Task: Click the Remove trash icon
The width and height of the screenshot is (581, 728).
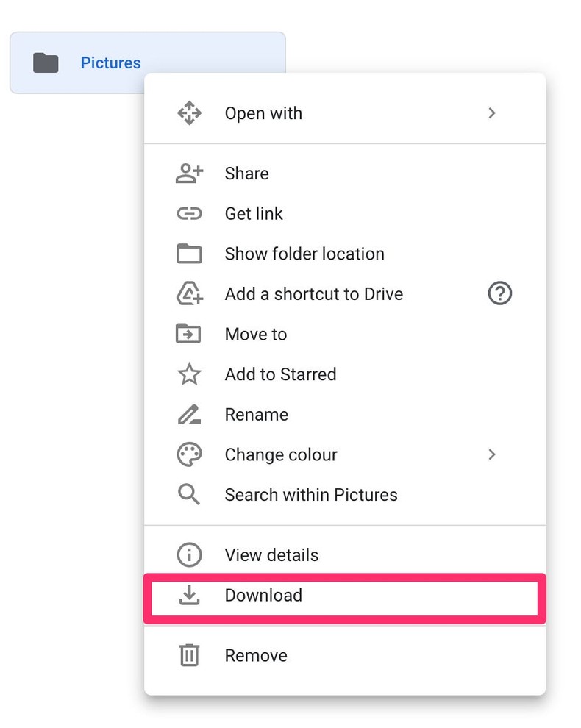Action: pos(190,655)
